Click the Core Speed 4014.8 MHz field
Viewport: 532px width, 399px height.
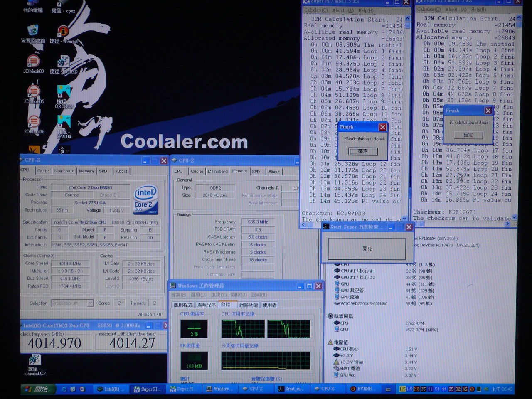[70, 264]
